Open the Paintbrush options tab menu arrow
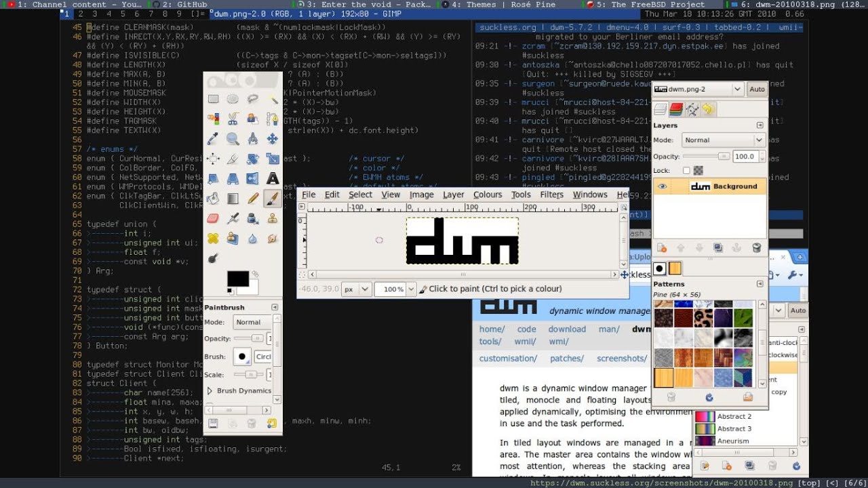Screen dimensions: 868x488 (275, 307)
